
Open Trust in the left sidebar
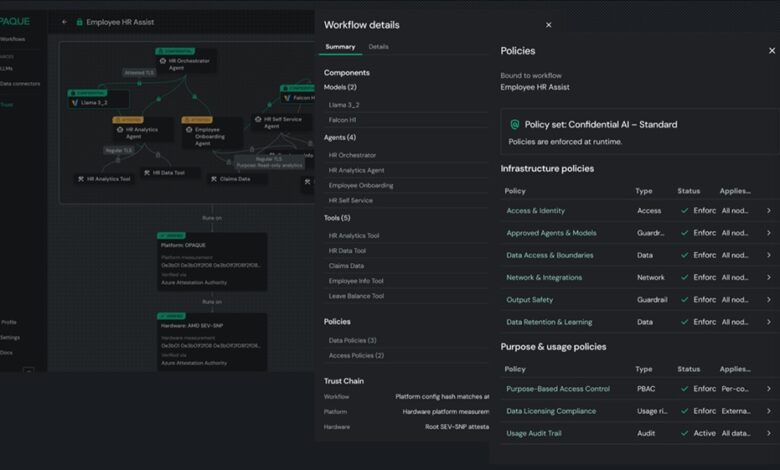coord(6,105)
